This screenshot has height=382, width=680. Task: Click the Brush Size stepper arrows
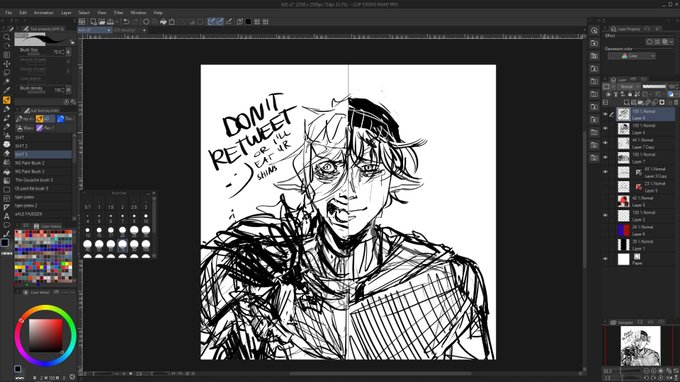click(63, 52)
